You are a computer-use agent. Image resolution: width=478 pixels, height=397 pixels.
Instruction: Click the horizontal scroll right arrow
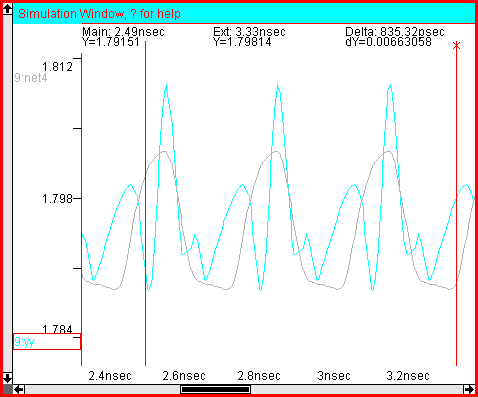[469, 389]
